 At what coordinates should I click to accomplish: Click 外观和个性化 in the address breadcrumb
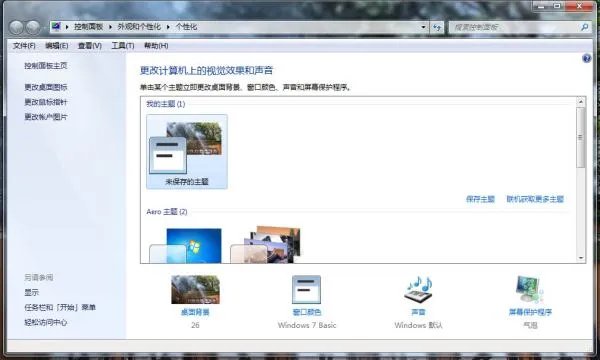click(139, 27)
